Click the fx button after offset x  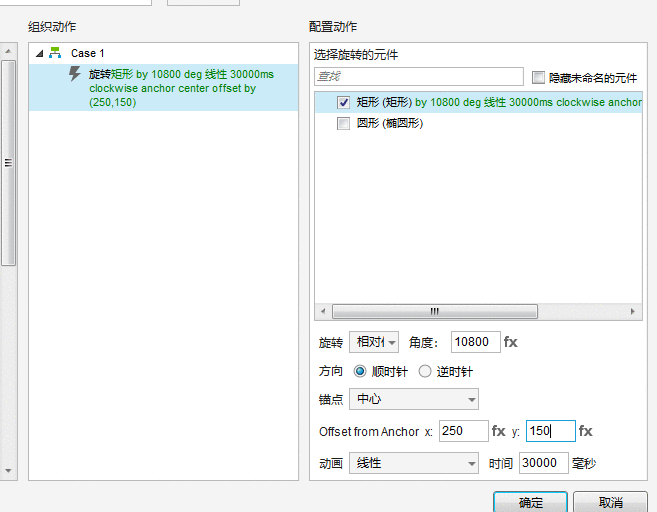click(498, 431)
